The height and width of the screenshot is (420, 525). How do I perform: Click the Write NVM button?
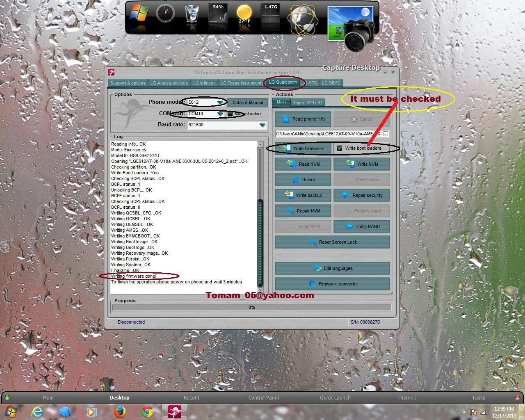(362, 164)
